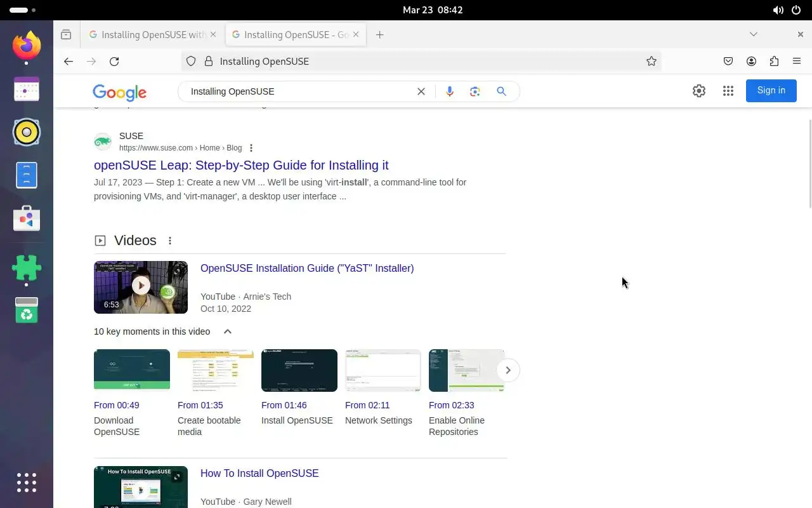The image size is (812, 508).
Task: Sign in to Google
Action: pos(771,90)
